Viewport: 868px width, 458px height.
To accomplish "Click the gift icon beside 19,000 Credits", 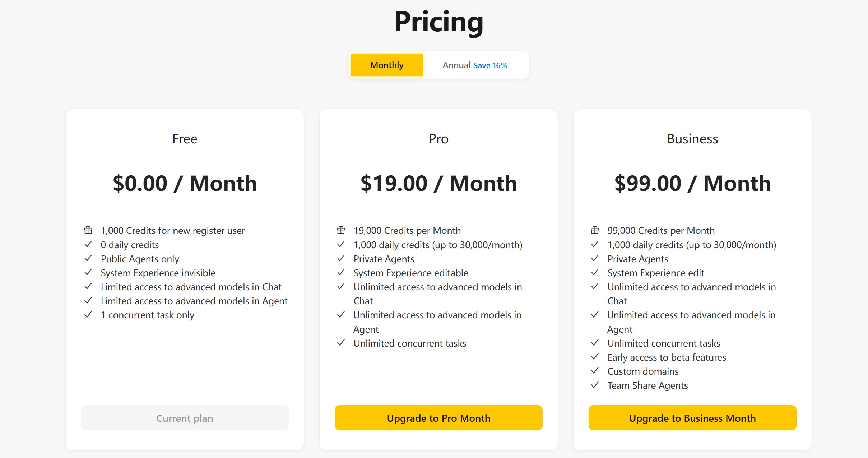I will (x=341, y=230).
